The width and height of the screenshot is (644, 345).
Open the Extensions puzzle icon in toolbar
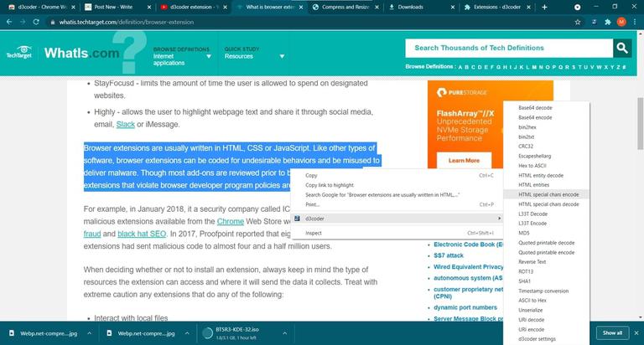click(607, 22)
